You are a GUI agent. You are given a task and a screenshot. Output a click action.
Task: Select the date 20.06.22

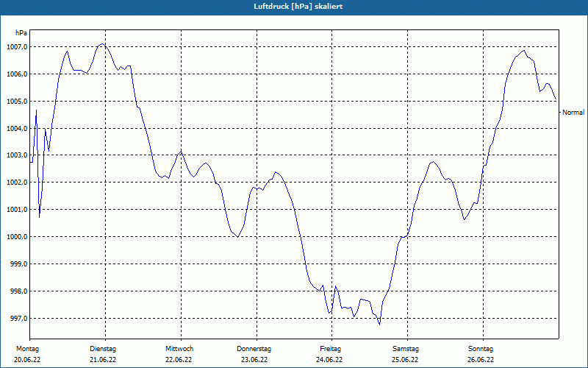pyautogui.click(x=27, y=360)
